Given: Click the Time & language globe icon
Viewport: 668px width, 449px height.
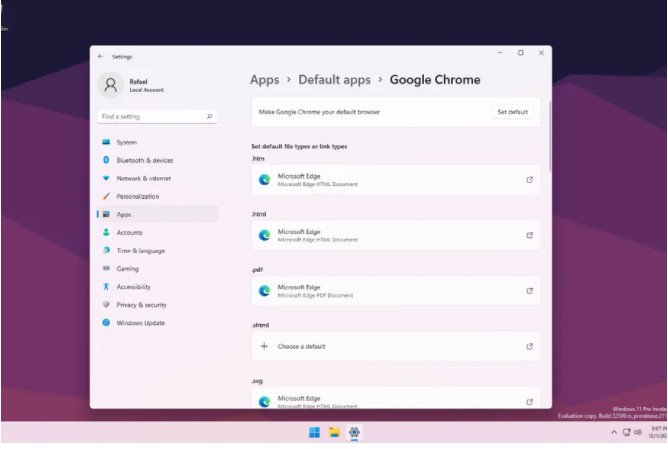Looking at the screenshot, I should tap(106, 250).
